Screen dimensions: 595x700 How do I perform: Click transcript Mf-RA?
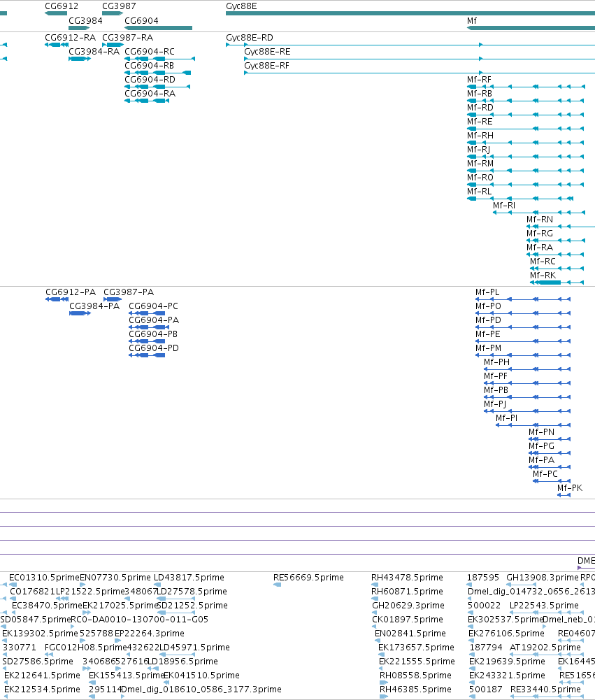click(540, 248)
